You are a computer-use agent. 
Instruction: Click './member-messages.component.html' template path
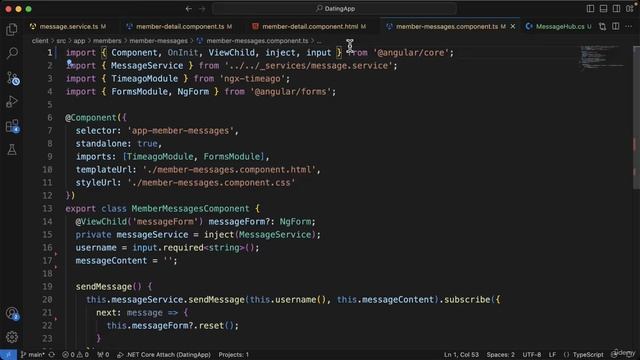click(229, 170)
